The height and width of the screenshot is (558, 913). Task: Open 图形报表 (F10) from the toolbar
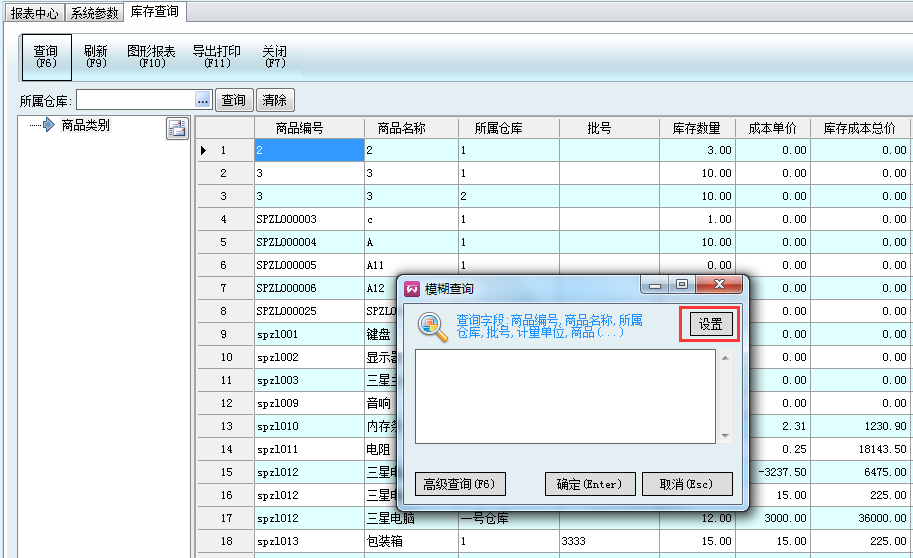point(151,57)
